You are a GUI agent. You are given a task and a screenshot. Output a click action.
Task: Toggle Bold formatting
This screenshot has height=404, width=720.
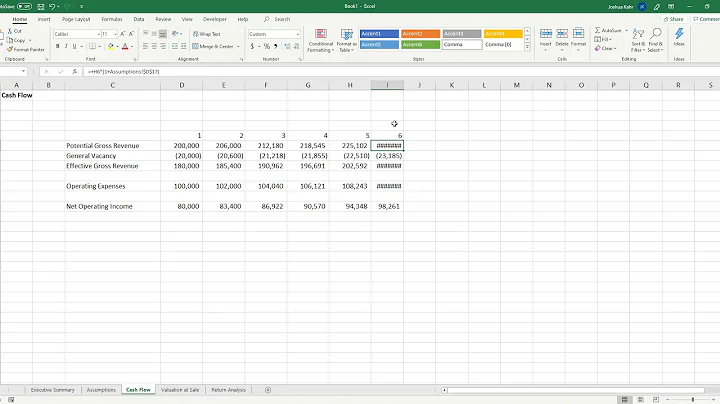tap(57, 46)
